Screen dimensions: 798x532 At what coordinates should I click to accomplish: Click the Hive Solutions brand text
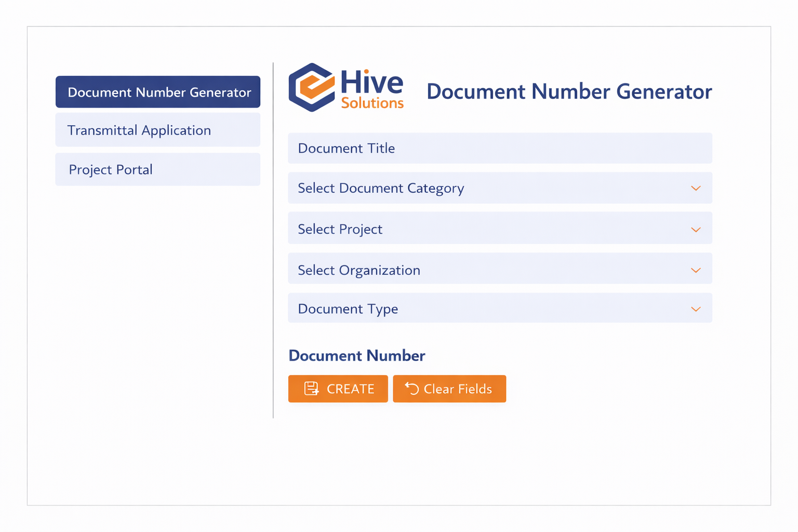[372, 89]
